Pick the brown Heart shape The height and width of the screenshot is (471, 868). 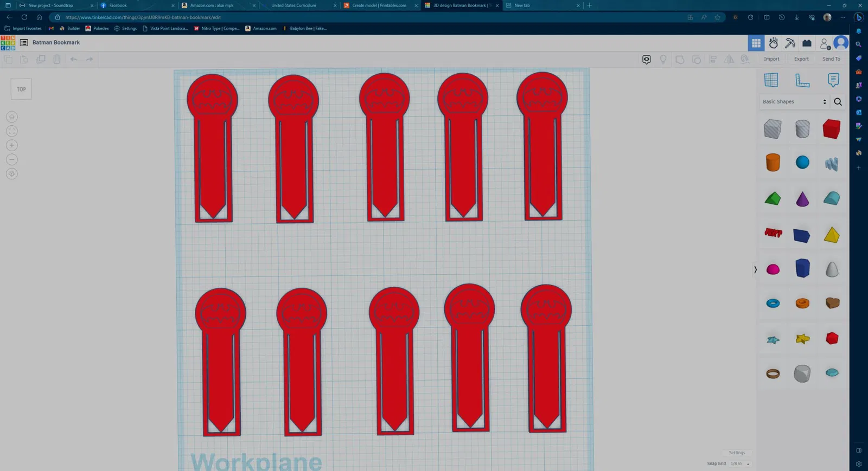click(832, 303)
